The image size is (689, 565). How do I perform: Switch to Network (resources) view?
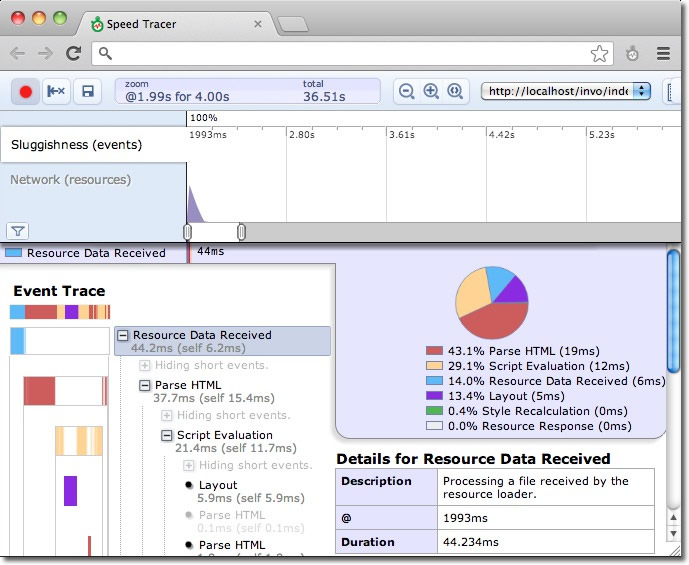(70, 180)
